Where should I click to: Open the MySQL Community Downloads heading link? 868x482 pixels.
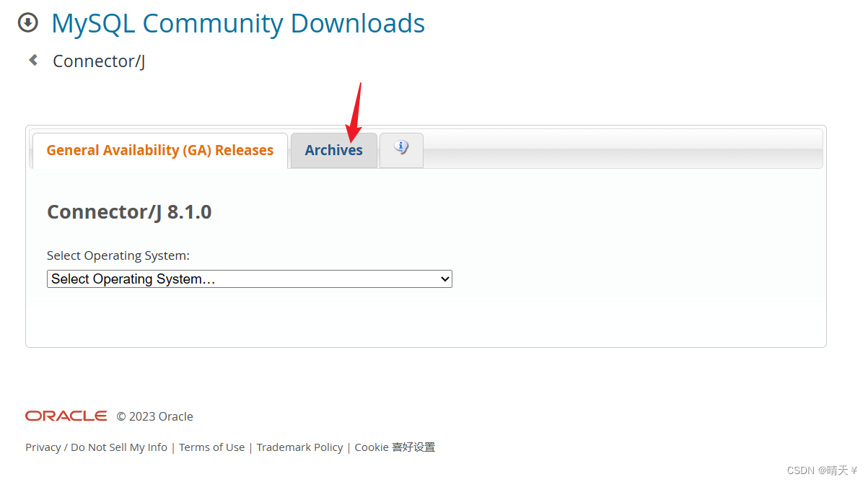click(x=238, y=23)
